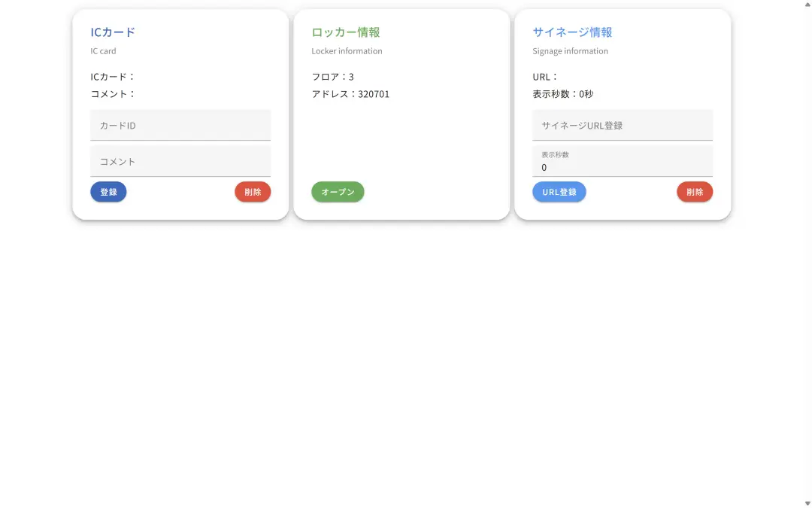Viewport: 812px width, 508px height.
Task: Click the gray "IC card" subtitle
Action: (104, 51)
